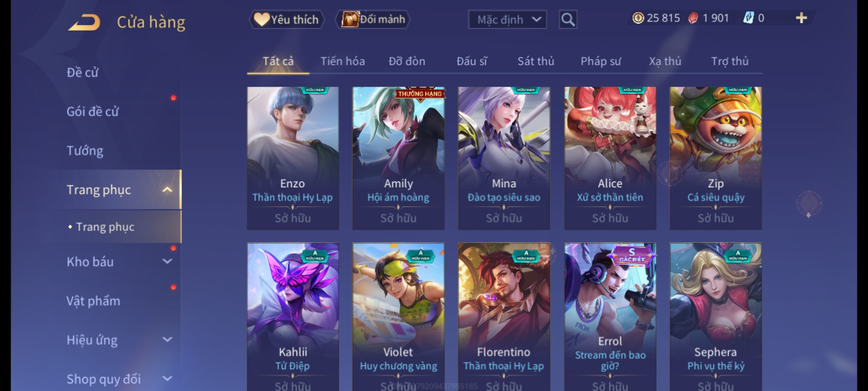The image size is (868, 391).
Task: Select Errol Stream đến bao giờ skin card
Action: pos(610,317)
